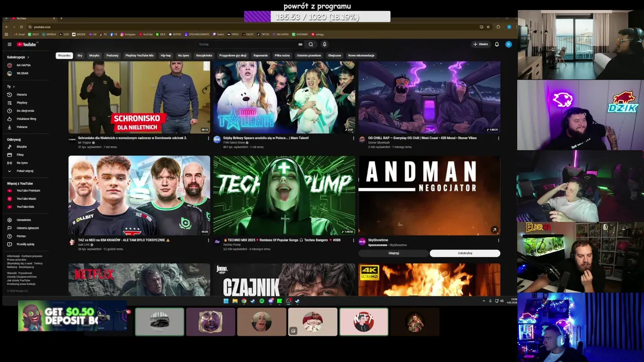Expand the Subskrypcje section chevron
Image resolution: width=644 pixels, height=362 pixels.
(x=28, y=57)
